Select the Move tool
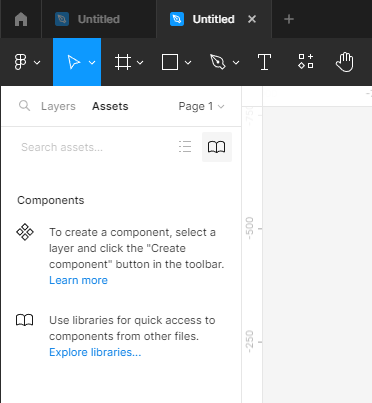This screenshot has width=372, height=403. (74, 62)
